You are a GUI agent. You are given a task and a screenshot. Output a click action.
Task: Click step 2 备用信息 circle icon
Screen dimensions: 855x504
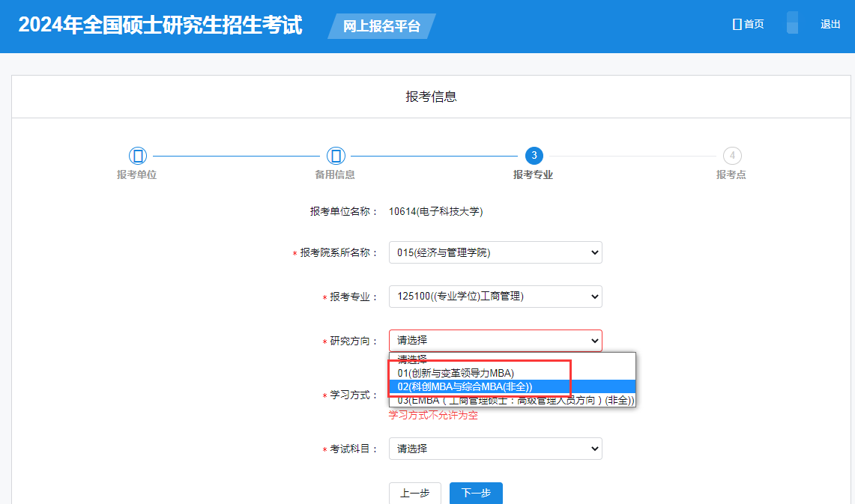click(x=336, y=156)
